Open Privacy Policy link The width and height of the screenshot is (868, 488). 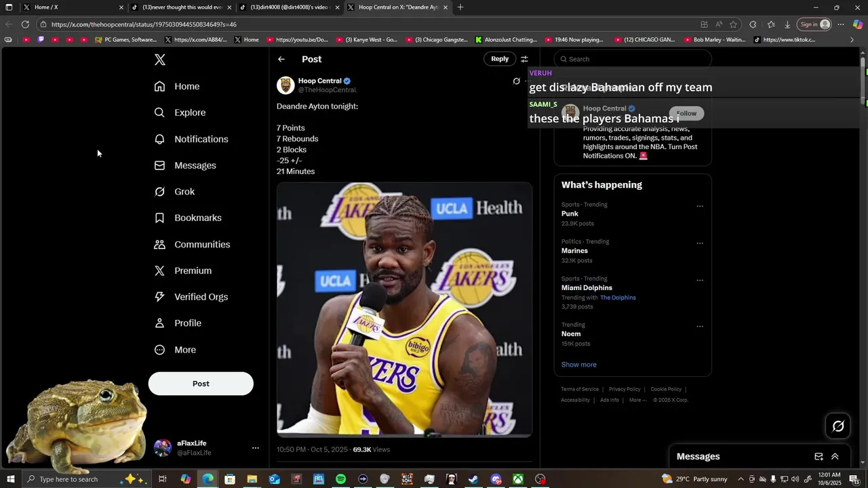tap(625, 389)
